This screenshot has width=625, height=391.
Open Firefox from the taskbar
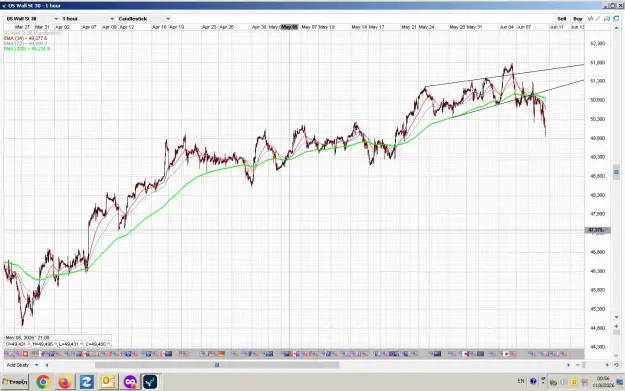tap(65, 382)
